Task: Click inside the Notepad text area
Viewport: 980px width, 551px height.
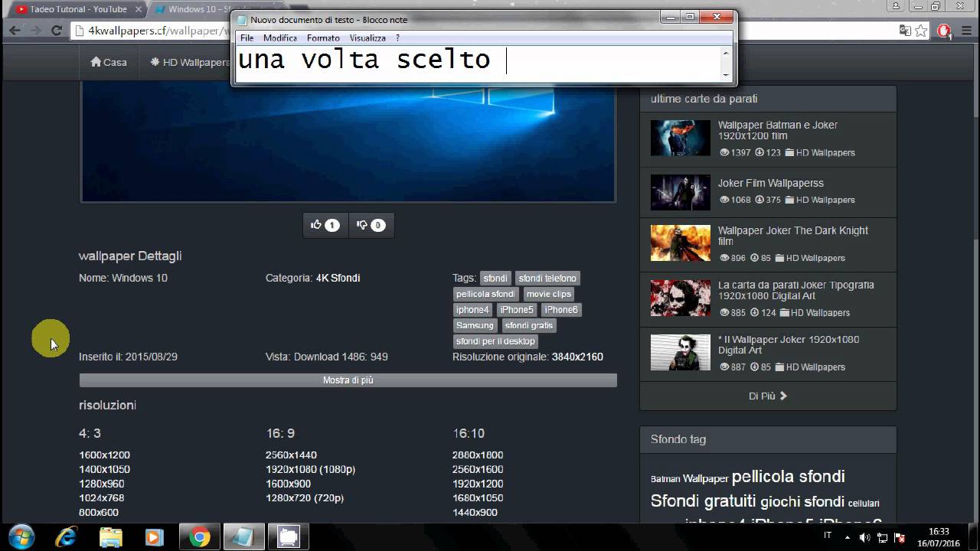Action: click(477, 64)
